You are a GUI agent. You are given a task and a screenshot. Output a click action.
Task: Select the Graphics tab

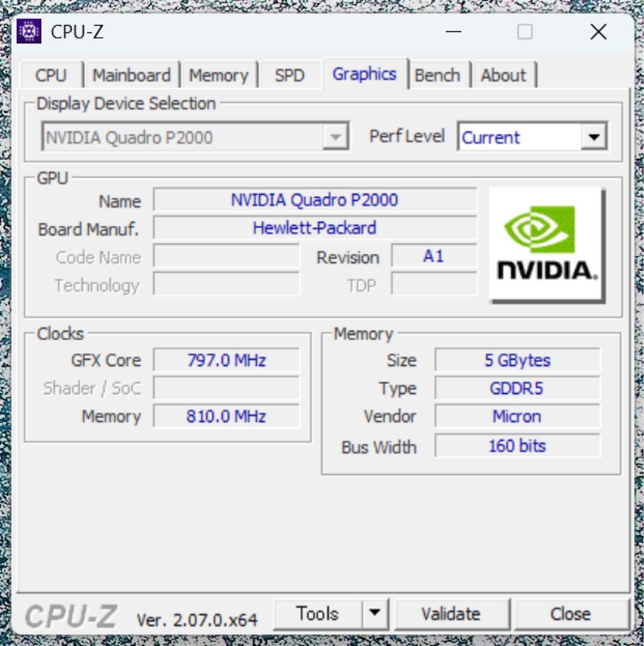click(364, 74)
